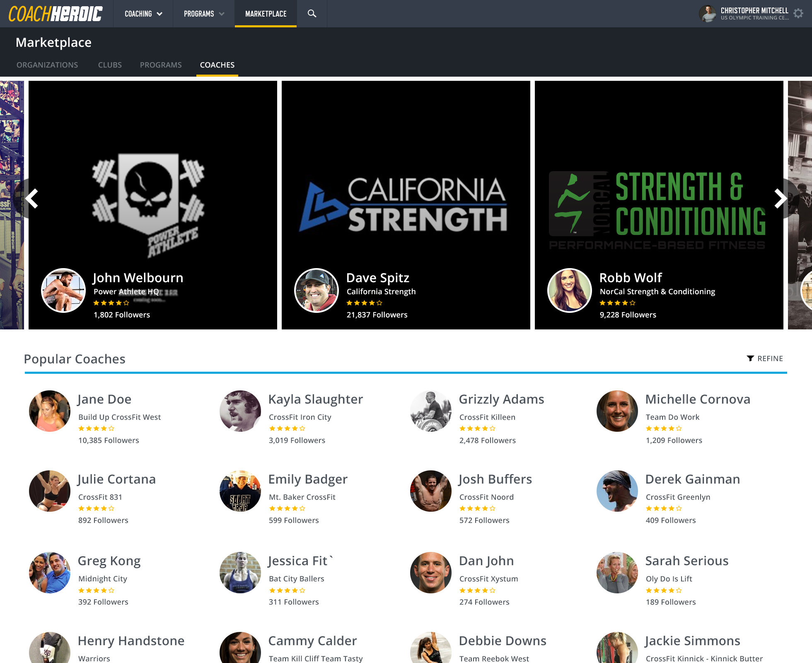Open Robb Wolf's coach name link
The width and height of the screenshot is (812, 663).
click(631, 278)
